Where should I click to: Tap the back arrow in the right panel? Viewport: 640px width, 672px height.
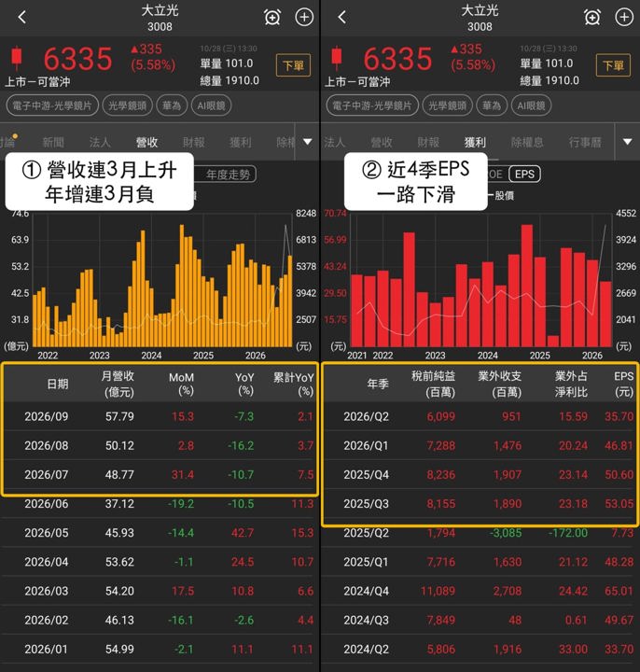341,17
